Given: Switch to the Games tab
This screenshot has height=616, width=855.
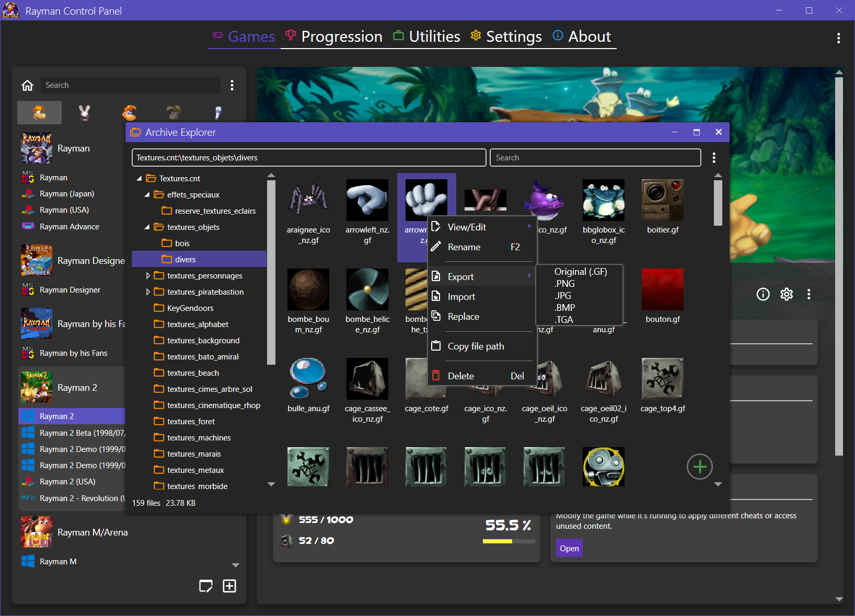Looking at the screenshot, I should (244, 37).
